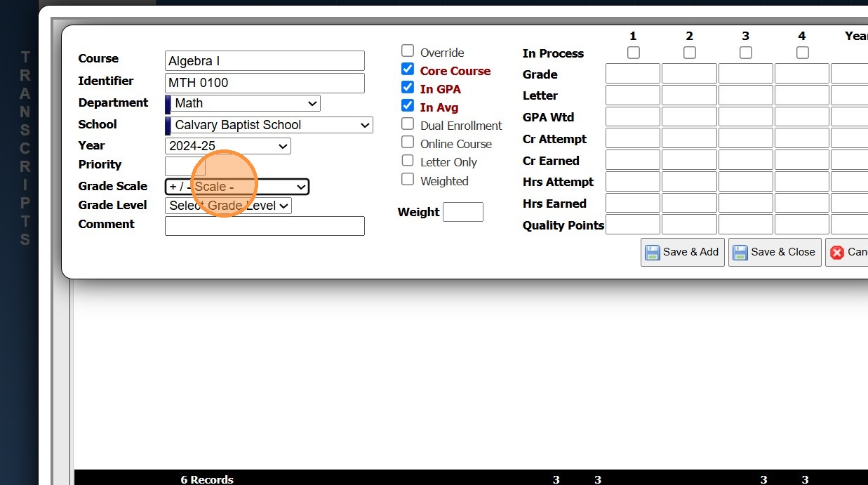Click the In Process row label
This screenshot has width=868, height=485.
coord(553,53)
